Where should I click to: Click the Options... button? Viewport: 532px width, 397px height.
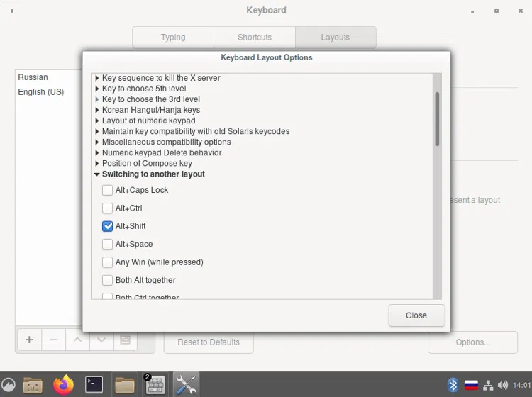(x=472, y=342)
